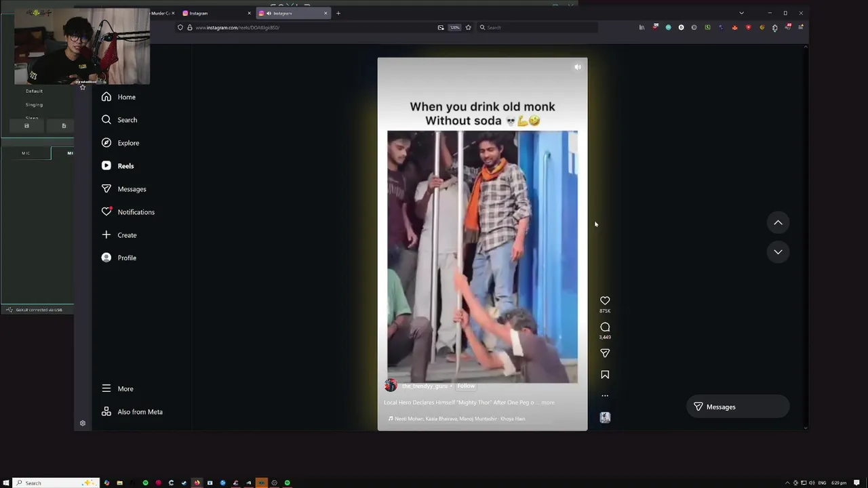The image size is (868, 488).
Task: Open a new browser tab
Action: (x=338, y=13)
